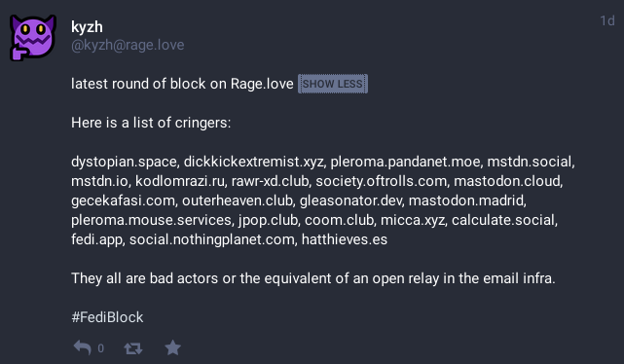Click the 'Here is a list of cringers' line

click(x=151, y=123)
